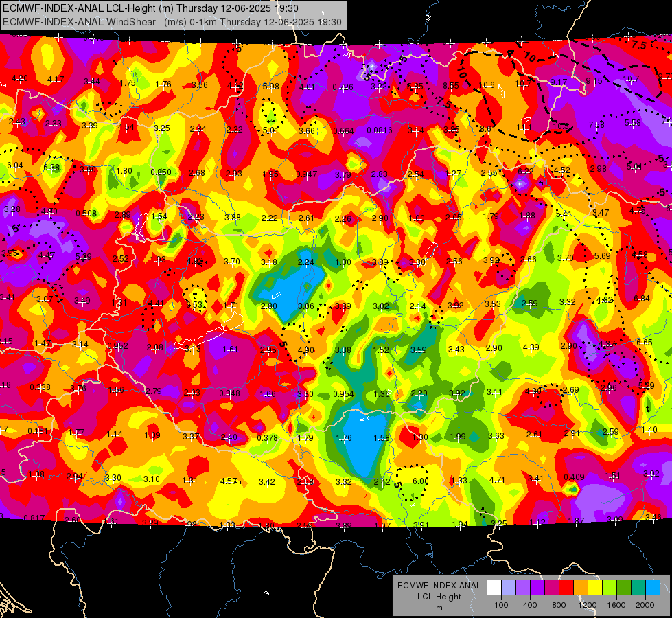Click legend scale label 100
672x618 pixels.
pyautogui.click(x=501, y=605)
